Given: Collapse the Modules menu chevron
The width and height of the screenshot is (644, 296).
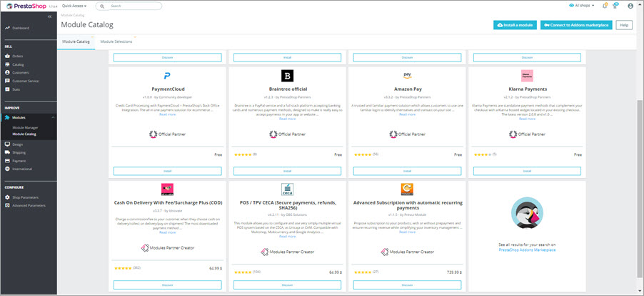Looking at the screenshot, I should pos(53,117).
